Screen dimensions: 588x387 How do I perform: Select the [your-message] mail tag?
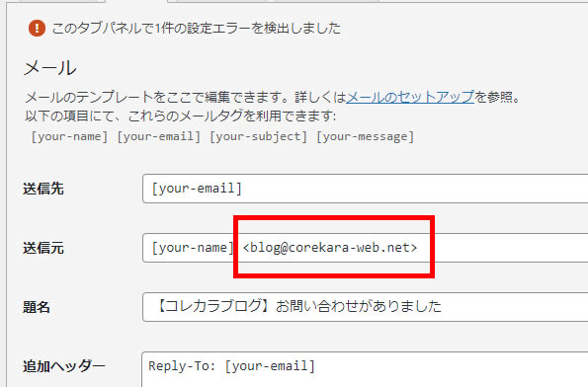(x=366, y=137)
